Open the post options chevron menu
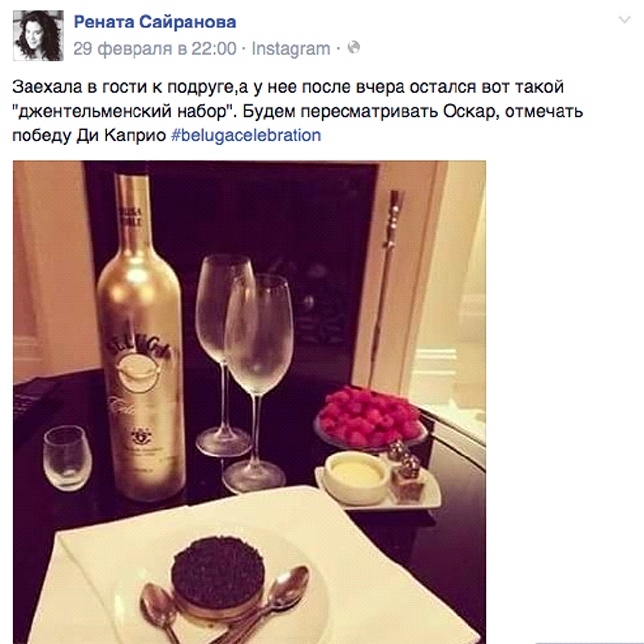The width and height of the screenshot is (644, 644). coord(624,19)
